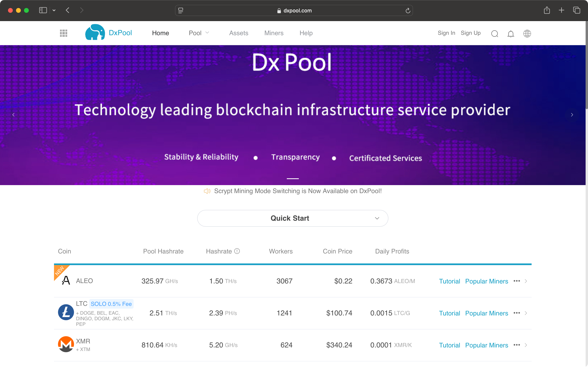Click the Hashrate info icon
The image size is (588, 367).
coord(237,251)
